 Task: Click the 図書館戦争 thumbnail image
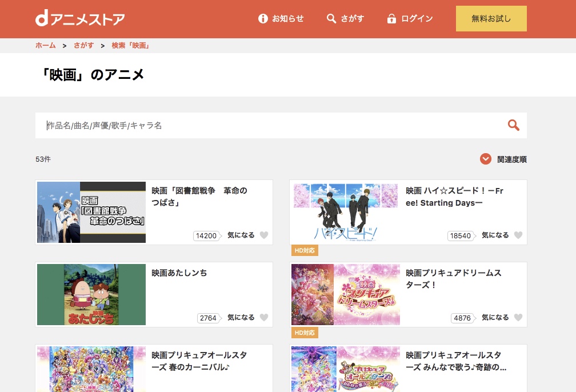pyautogui.click(x=91, y=213)
